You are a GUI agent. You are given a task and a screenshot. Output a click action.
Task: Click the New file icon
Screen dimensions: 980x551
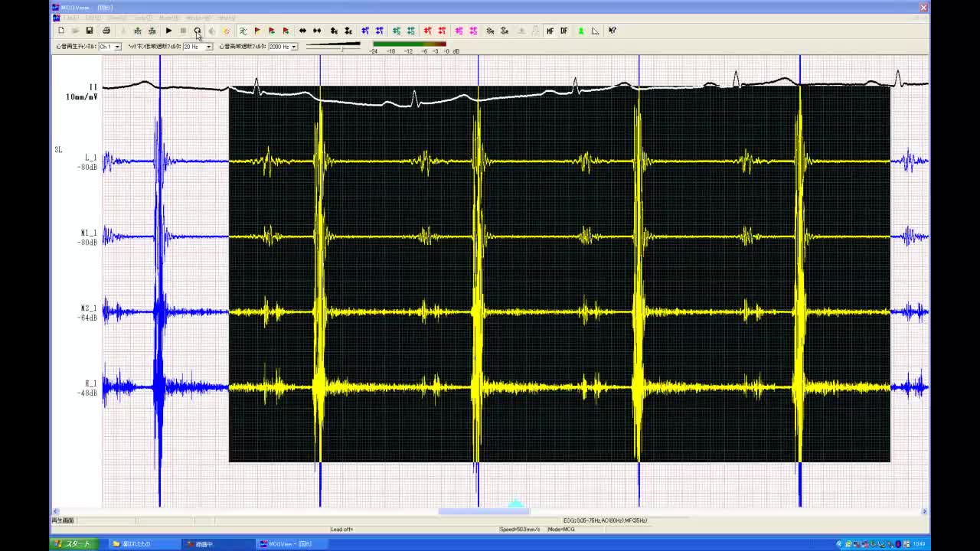[61, 31]
